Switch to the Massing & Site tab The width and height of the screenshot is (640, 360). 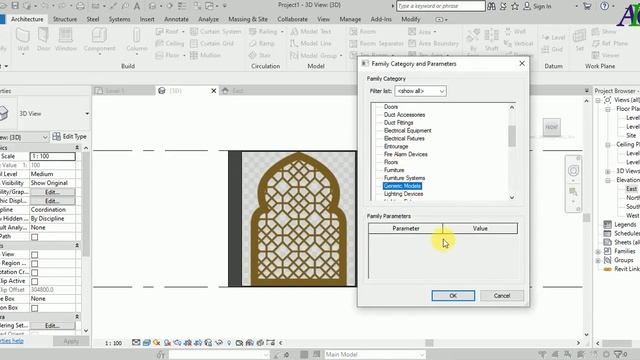[248, 19]
